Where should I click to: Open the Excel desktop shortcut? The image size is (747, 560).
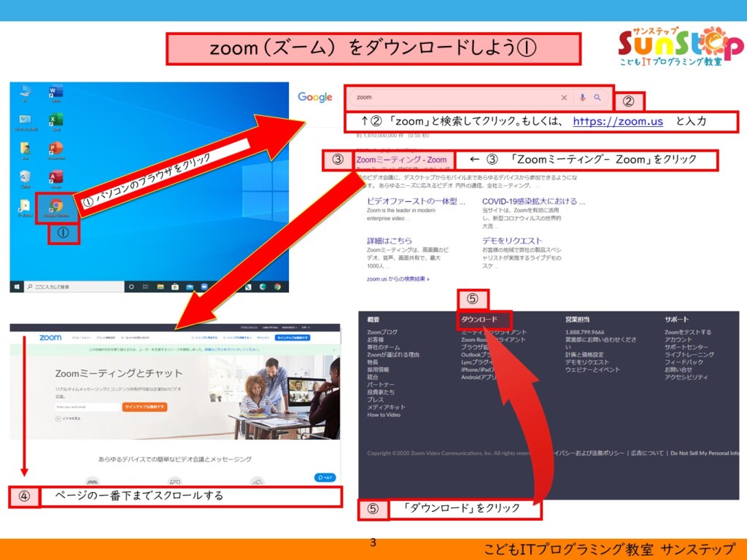pos(55,122)
